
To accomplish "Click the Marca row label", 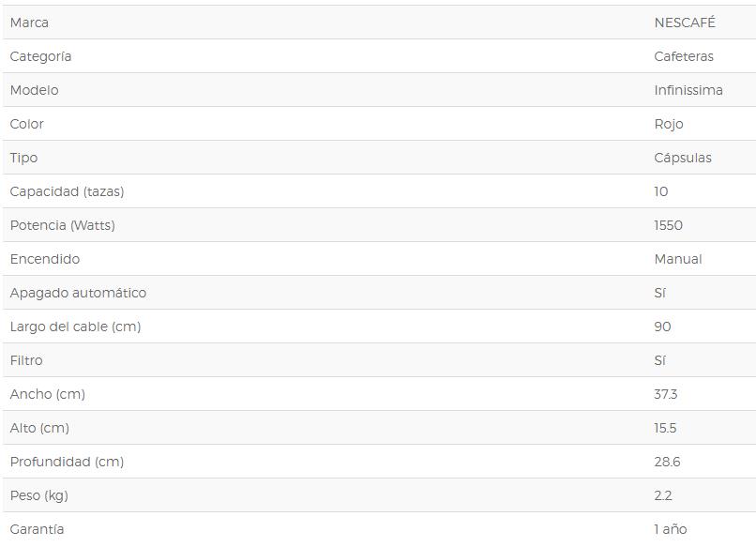I will coord(29,23).
